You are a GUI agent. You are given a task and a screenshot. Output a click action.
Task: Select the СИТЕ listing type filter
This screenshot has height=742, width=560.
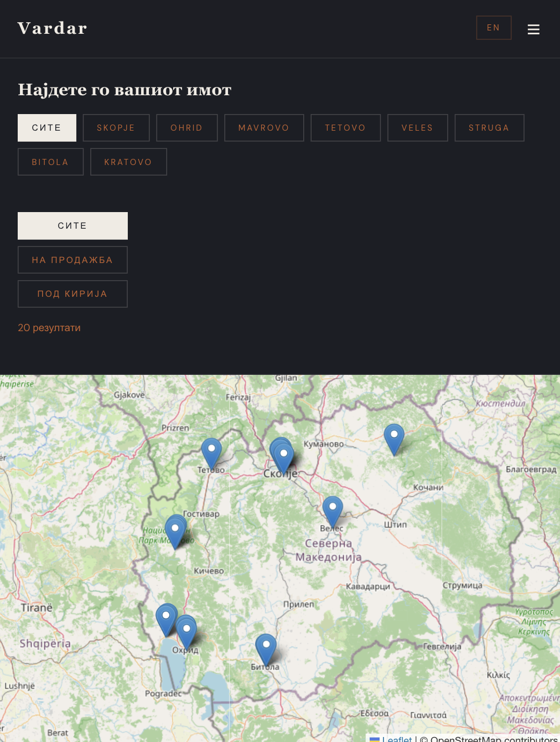pos(72,226)
